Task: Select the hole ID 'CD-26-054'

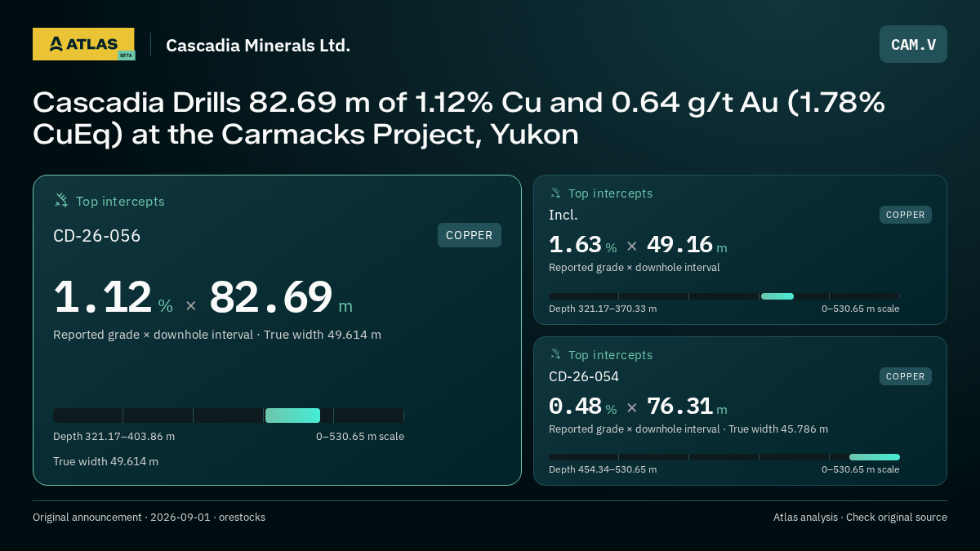Action: [x=584, y=377]
